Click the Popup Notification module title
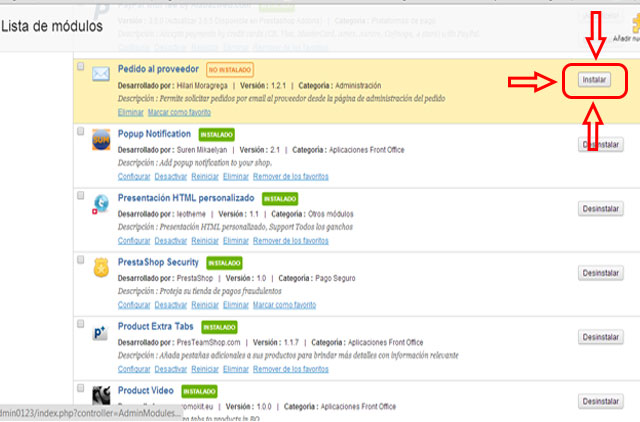Screen dimensions: 640x422 click(x=154, y=134)
